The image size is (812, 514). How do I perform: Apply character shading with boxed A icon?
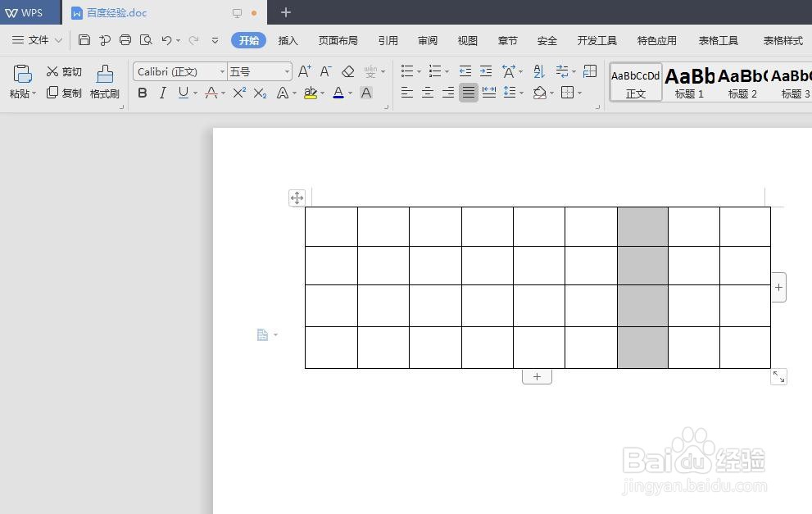[366, 93]
